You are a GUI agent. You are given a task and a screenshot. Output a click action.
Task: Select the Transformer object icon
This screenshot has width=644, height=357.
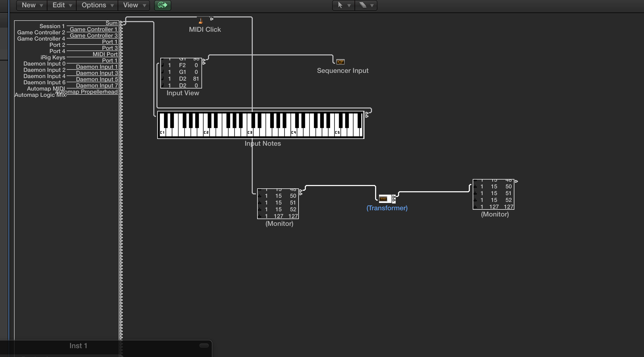383,199
